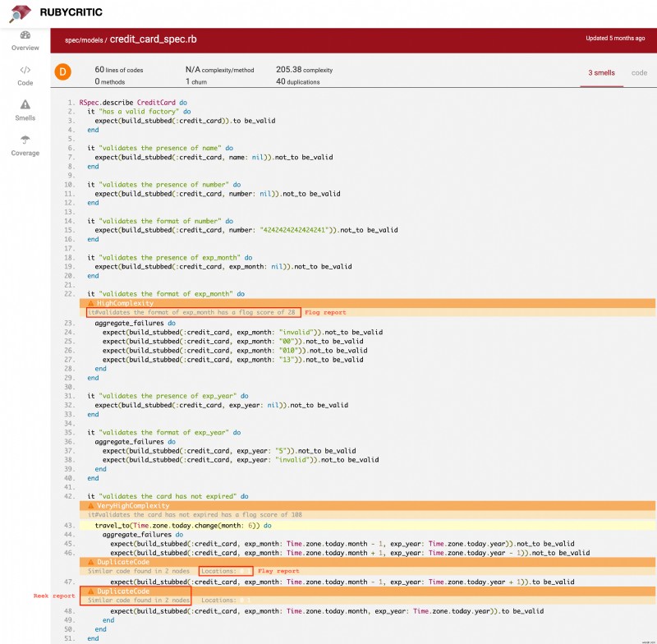Click the HighComplexity warning icon
This screenshot has height=644, width=657.
point(90,303)
